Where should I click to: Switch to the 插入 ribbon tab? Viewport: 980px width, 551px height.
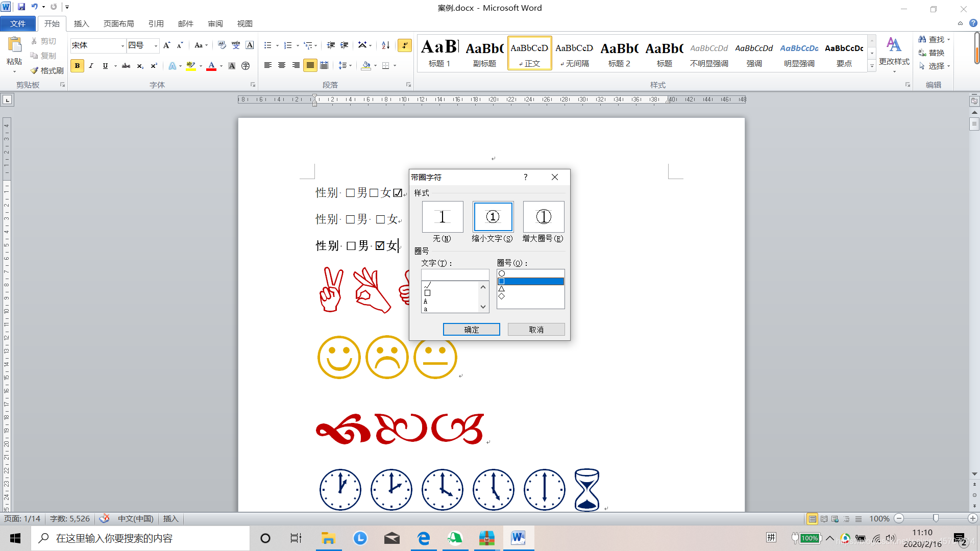click(81, 24)
